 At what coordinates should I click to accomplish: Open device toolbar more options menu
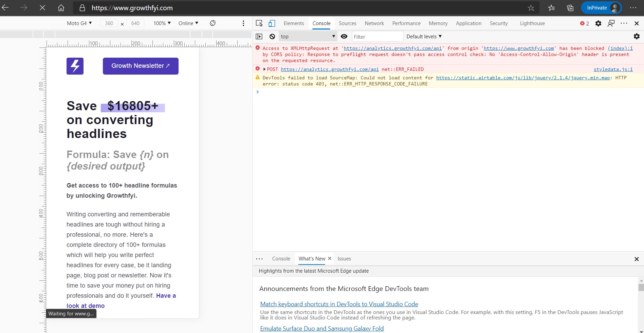(243, 23)
